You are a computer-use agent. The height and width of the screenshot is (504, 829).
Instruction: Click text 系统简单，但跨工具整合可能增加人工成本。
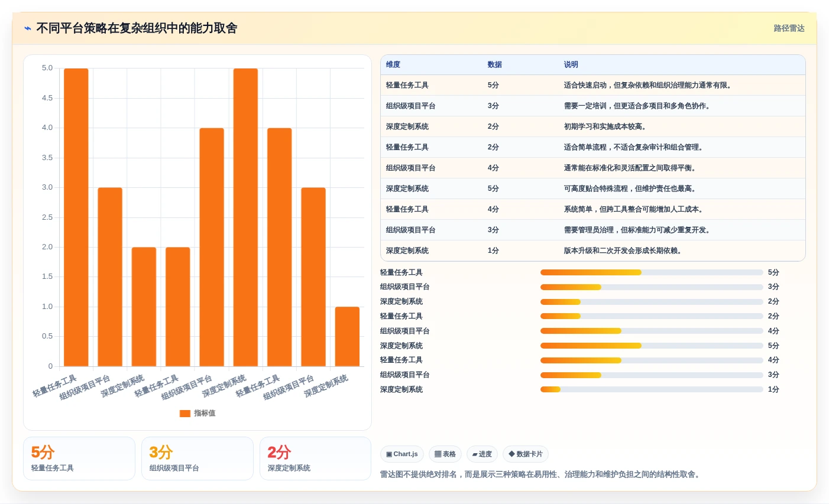coord(635,210)
